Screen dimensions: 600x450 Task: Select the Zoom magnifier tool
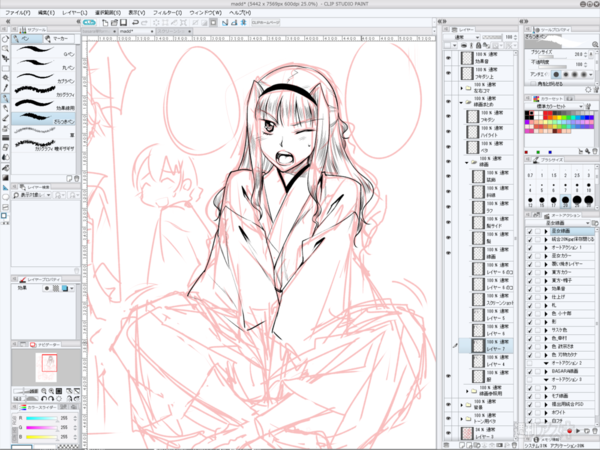pos(5,49)
